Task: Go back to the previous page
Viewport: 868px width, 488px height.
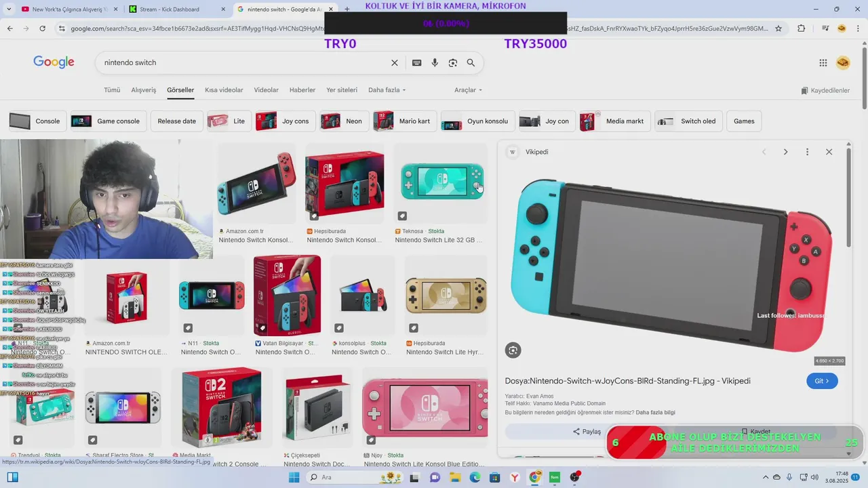Action: (9, 28)
